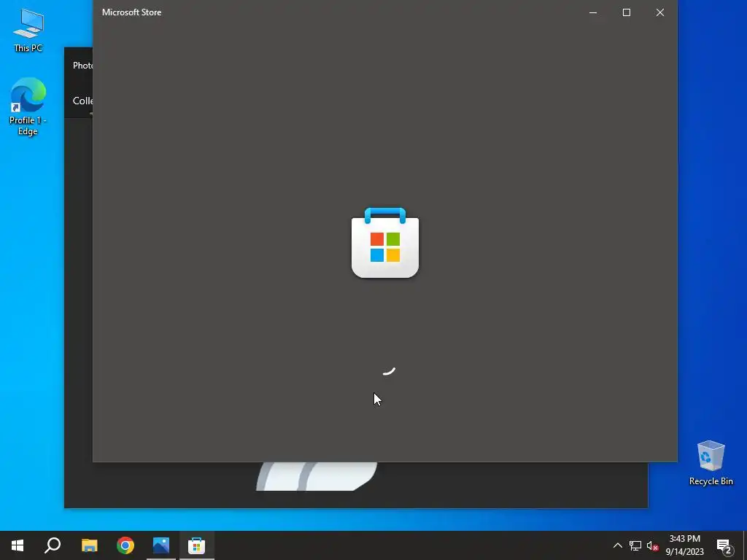Screen dimensions: 747x560
Task: Open the network status tray icon
Action: tap(635, 545)
